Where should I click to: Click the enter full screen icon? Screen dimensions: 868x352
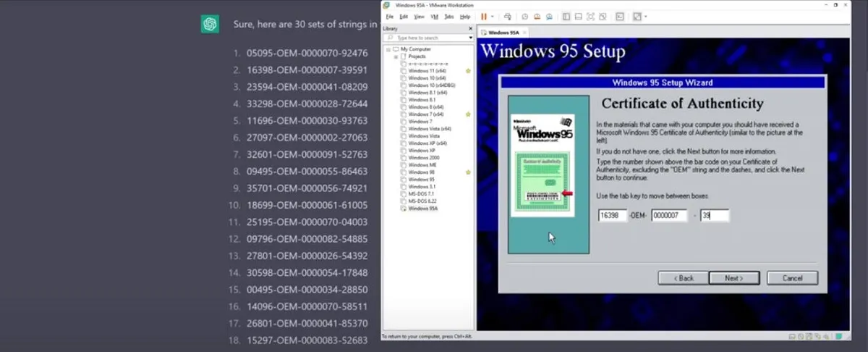(591, 17)
